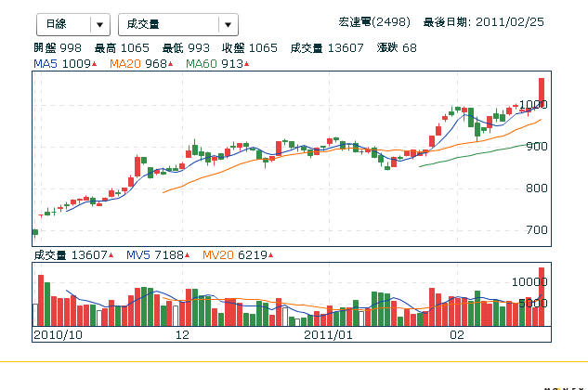Screen dimensions: 588x390
Task: Click the 02 month axis label
Action: (457, 335)
